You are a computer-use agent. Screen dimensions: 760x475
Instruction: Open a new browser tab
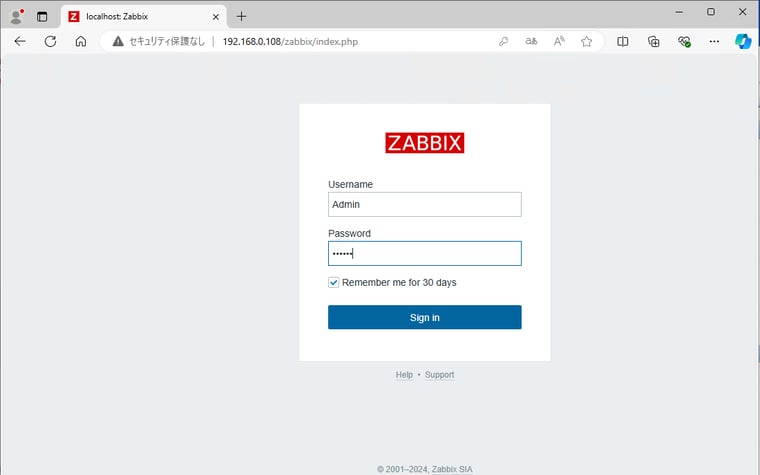coord(241,16)
